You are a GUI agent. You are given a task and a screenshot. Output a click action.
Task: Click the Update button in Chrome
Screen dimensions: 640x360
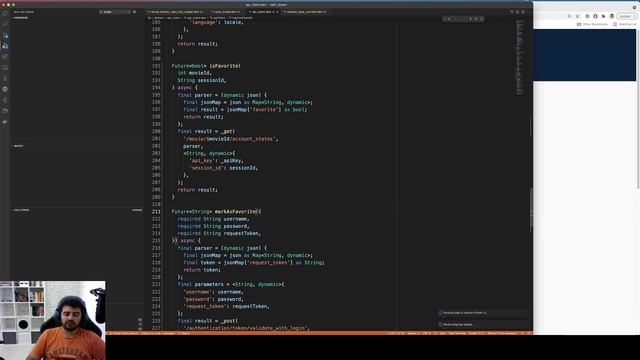pyautogui.click(x=626, y=16)
